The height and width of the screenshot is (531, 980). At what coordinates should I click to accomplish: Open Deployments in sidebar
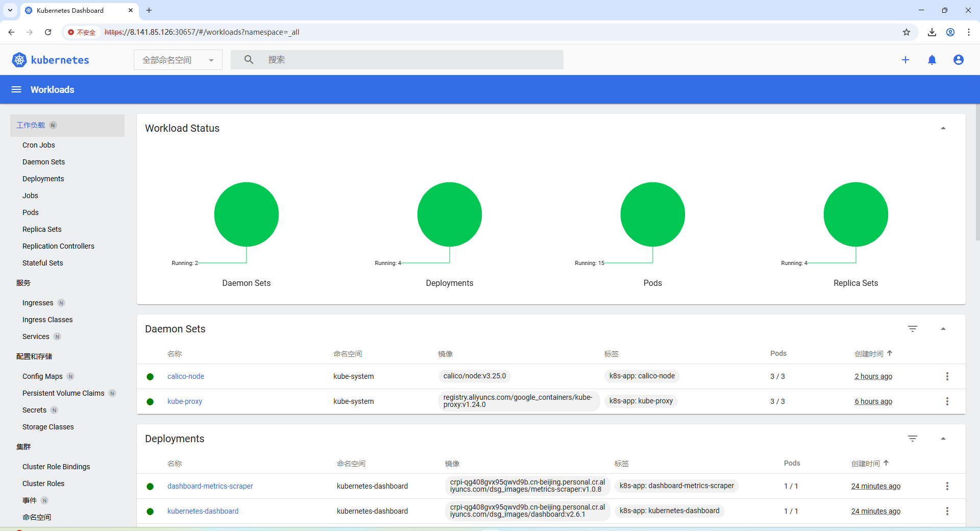[x=43, y=179]
